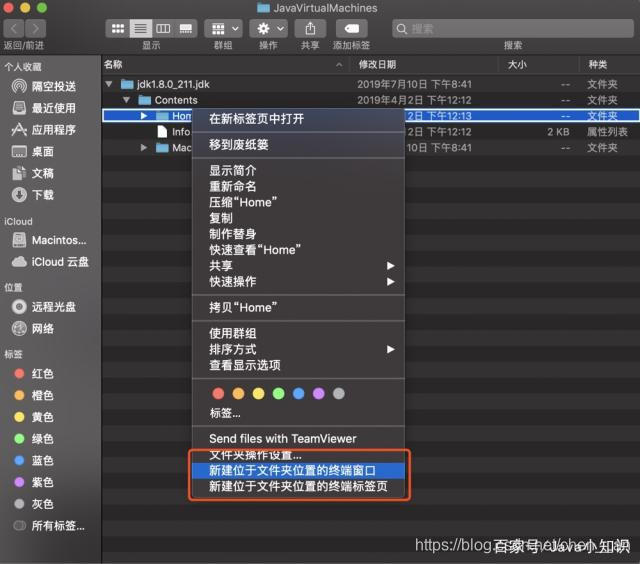Screen dimensions: 640x564
Task: Choose Send files with TeamViewer
Action: pyautogui.click(x=298, y=439)
